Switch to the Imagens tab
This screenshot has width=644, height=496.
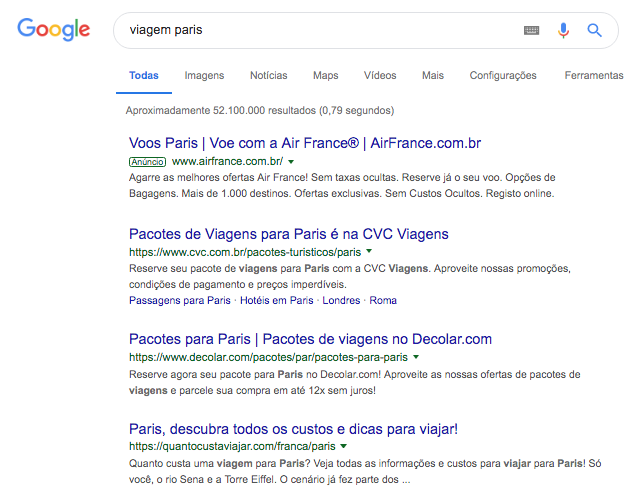[x=204, y=76]
